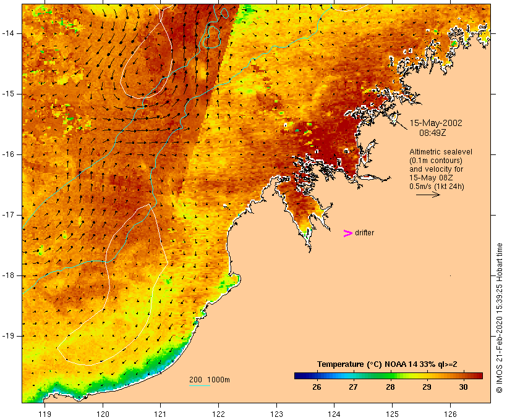Click the 'and velocity for' text line
Image resolution: width=507 pixels, height=420 pixels.
[x=436, y=169]
